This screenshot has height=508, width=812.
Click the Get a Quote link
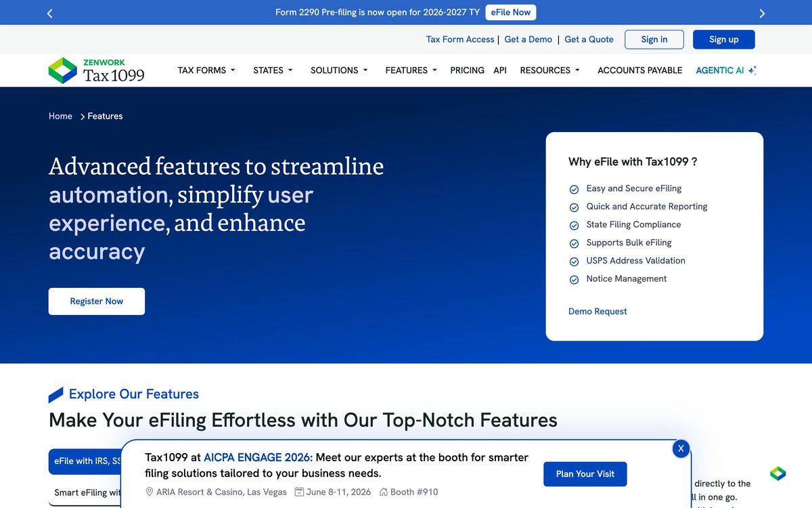[589, 39]
